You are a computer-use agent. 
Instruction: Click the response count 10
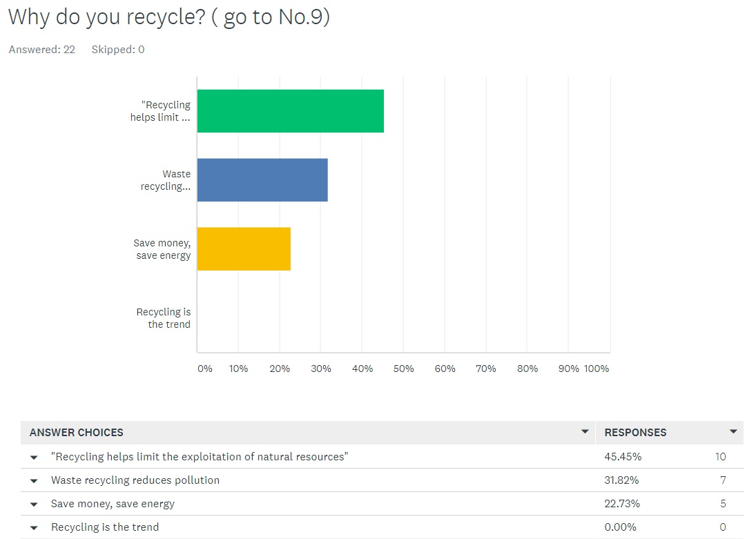pos(721,457)
